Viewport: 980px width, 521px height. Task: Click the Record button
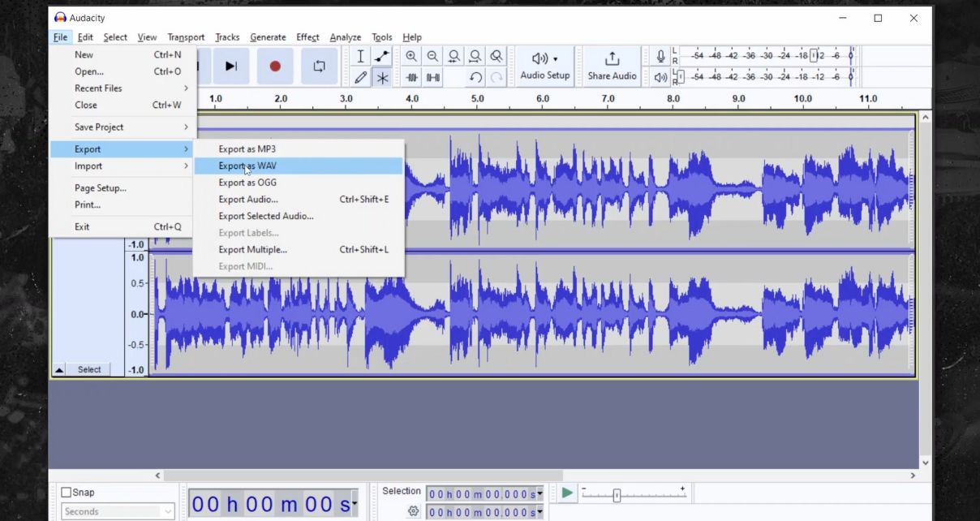coord(275,67)
